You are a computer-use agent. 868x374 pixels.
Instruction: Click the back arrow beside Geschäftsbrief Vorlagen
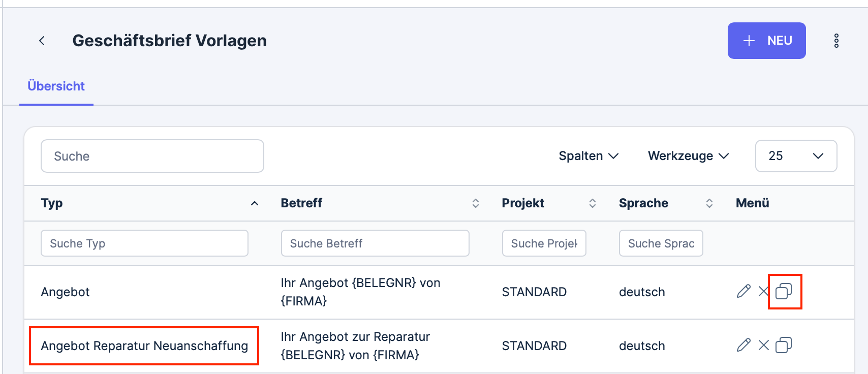point(42,41)
